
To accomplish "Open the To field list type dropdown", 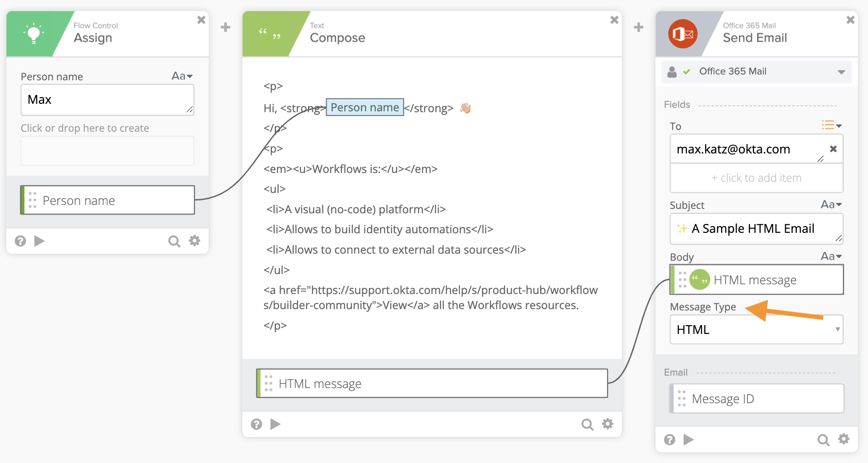I will click(831, 126).
